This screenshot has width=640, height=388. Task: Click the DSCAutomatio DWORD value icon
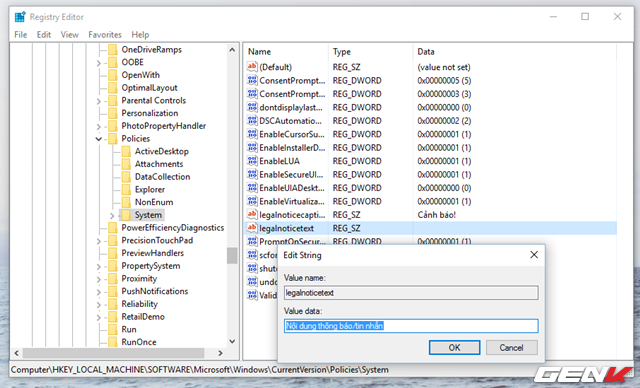point(252,121)
